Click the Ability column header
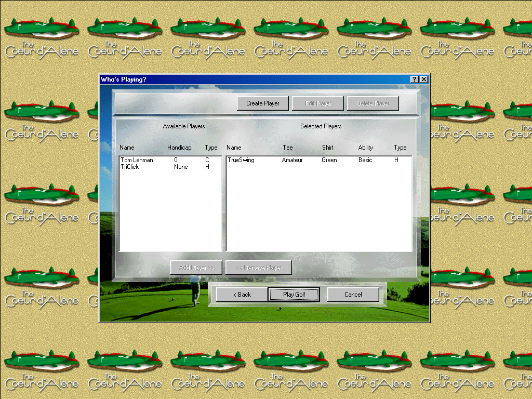The width and height of the screenshot is (532, 399). click(365, 147)
